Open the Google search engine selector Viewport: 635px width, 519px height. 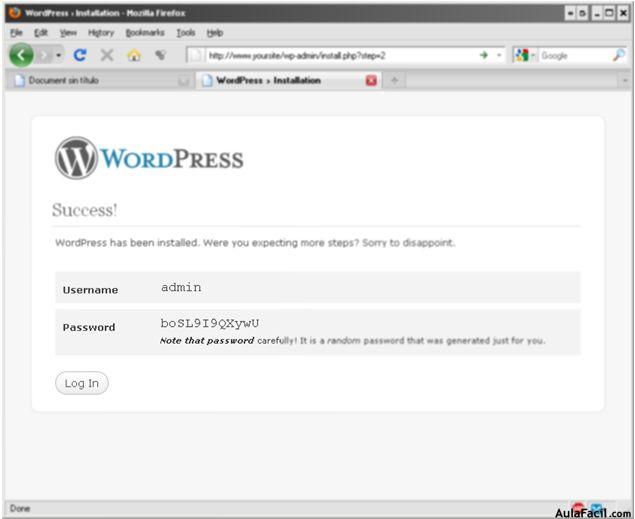pos(525,55)
